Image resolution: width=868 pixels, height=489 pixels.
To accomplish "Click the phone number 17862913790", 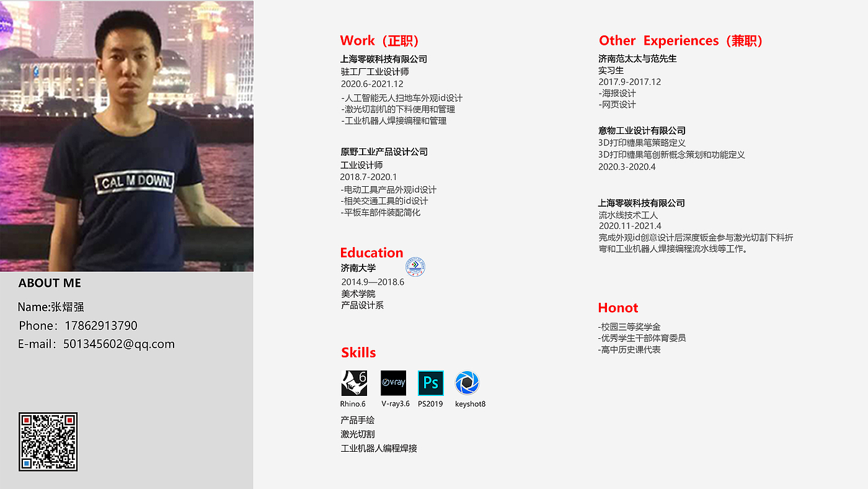I will (100, 326).
